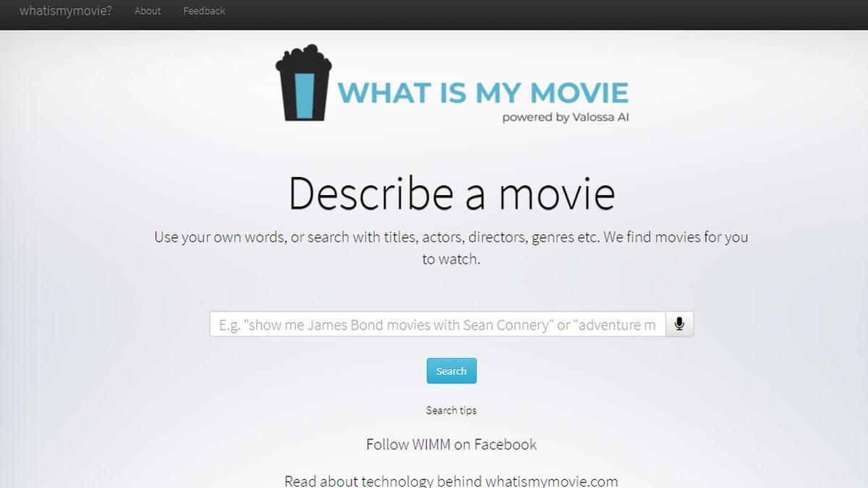Open the Feedback page
Screen dimensions: 868x488
click(x=203, y=11)
